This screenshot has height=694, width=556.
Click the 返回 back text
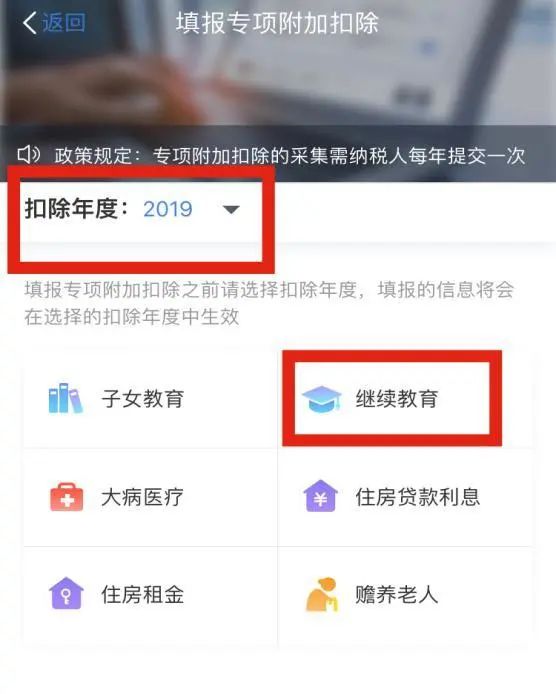click(63, 23)
